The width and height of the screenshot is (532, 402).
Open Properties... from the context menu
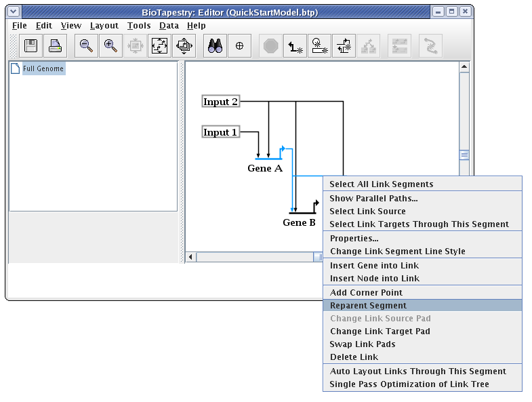(x=354, y=239)
